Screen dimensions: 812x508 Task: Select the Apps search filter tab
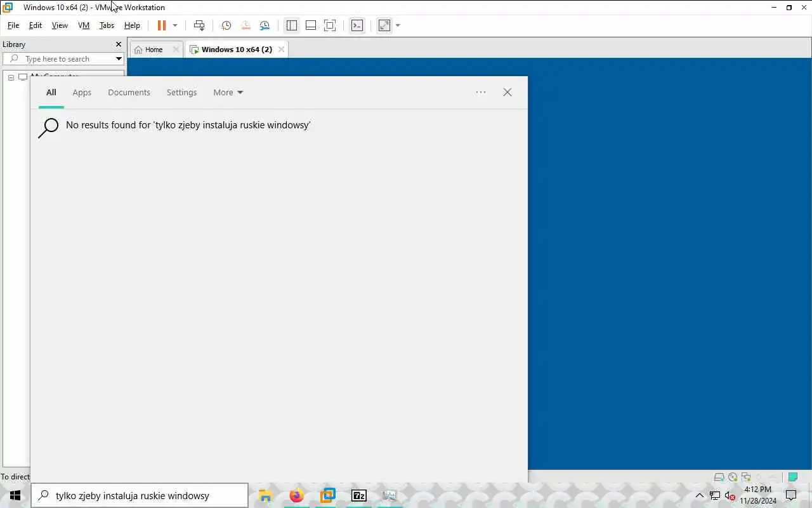coord(82,92)
